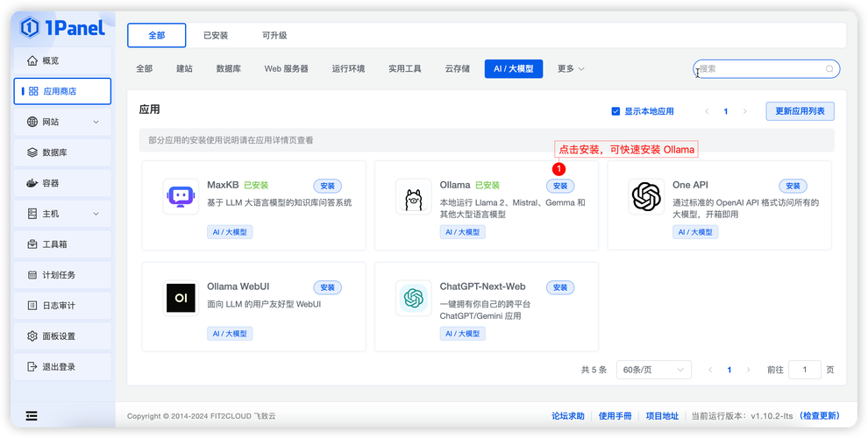This screenshot has height=438, width=868.
Task: Click the Ollama WebUI app title
Action: [238, 286]
